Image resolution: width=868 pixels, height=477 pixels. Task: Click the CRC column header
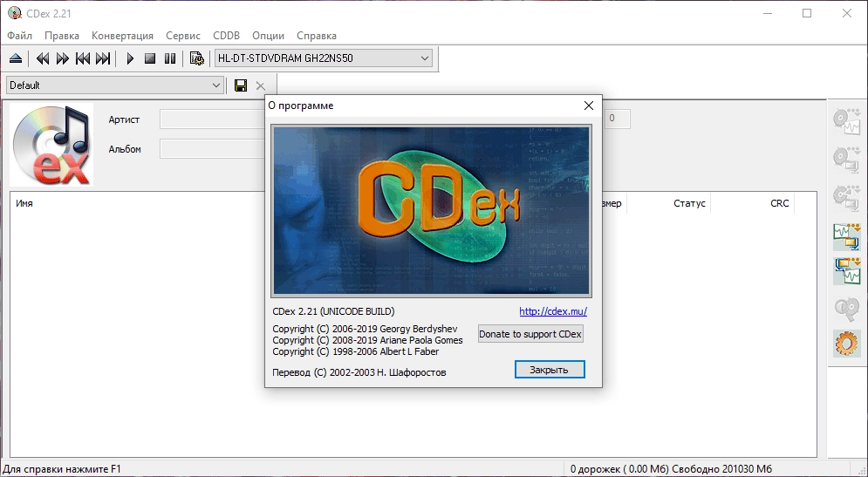pyautogui.click(x=779, y=204)
